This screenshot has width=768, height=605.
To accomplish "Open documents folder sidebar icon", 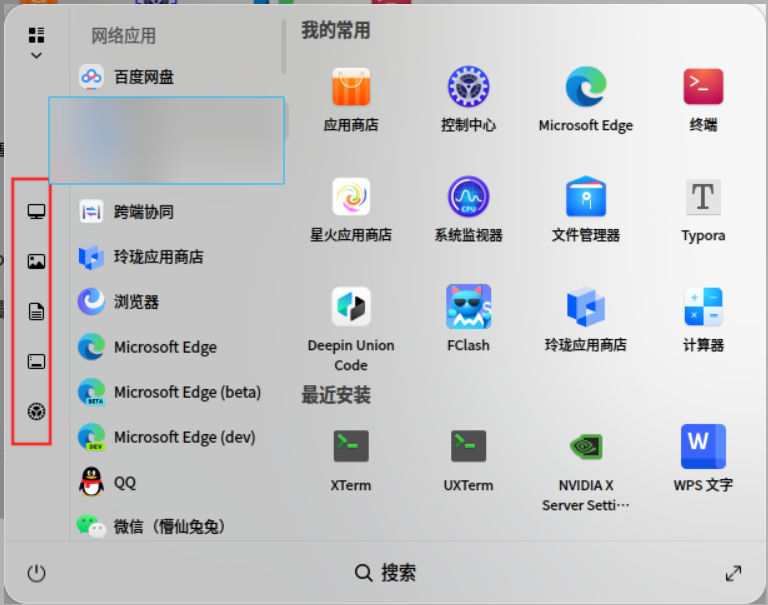I will click(36, 312).
